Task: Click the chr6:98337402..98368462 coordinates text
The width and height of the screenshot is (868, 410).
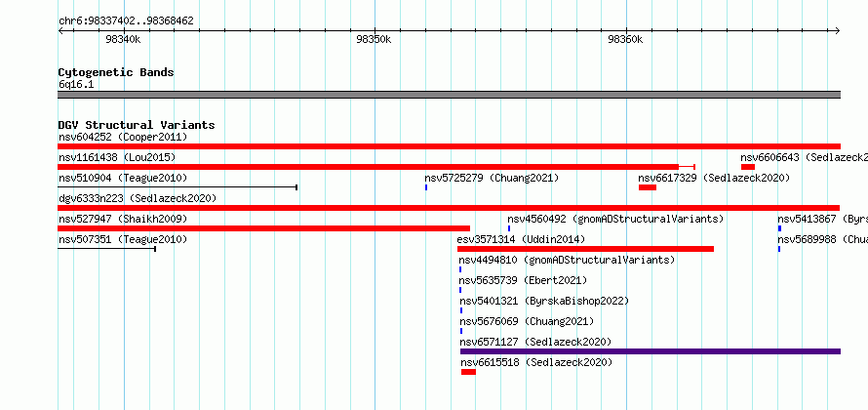Action: coord(126,21)
